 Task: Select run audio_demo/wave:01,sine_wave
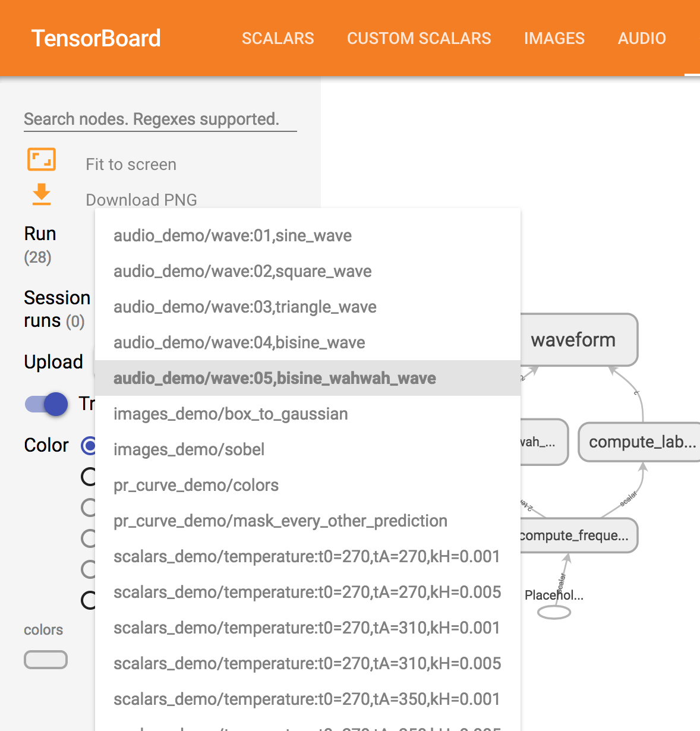coord(308,235)
